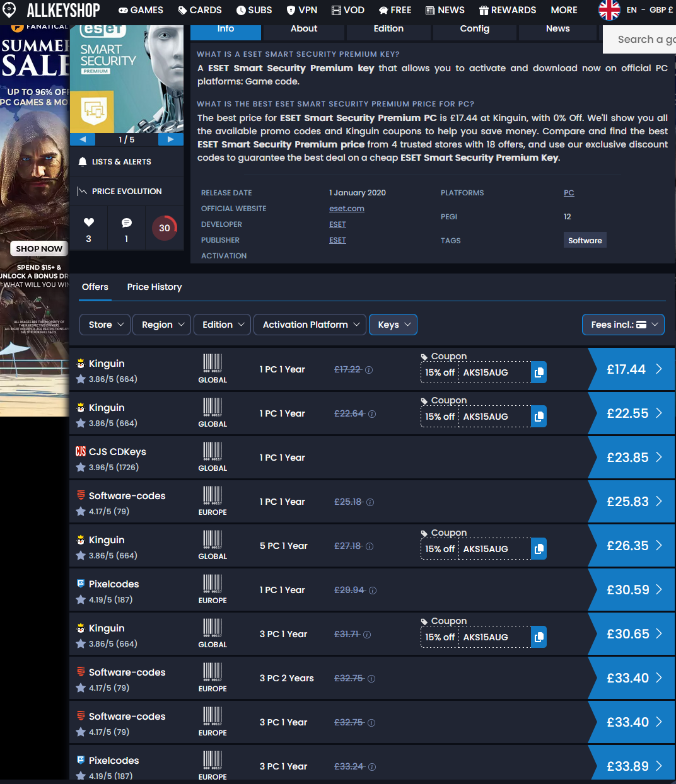Copy coupon on Kinguin £17.44 offer
Screen dimensions: 676x784
pos(539,372)
